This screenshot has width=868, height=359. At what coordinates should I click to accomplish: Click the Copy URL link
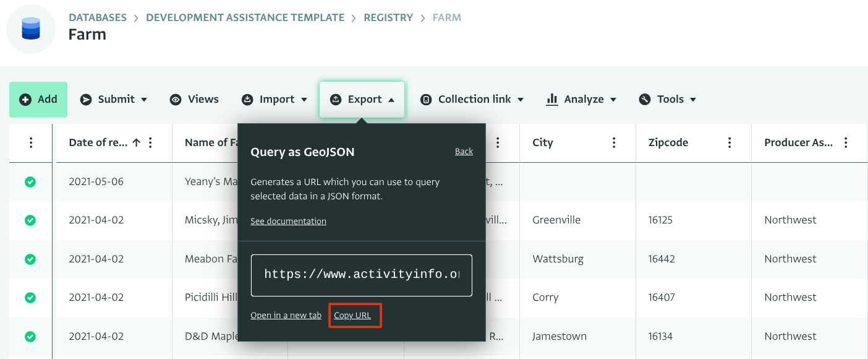[352, 316]
